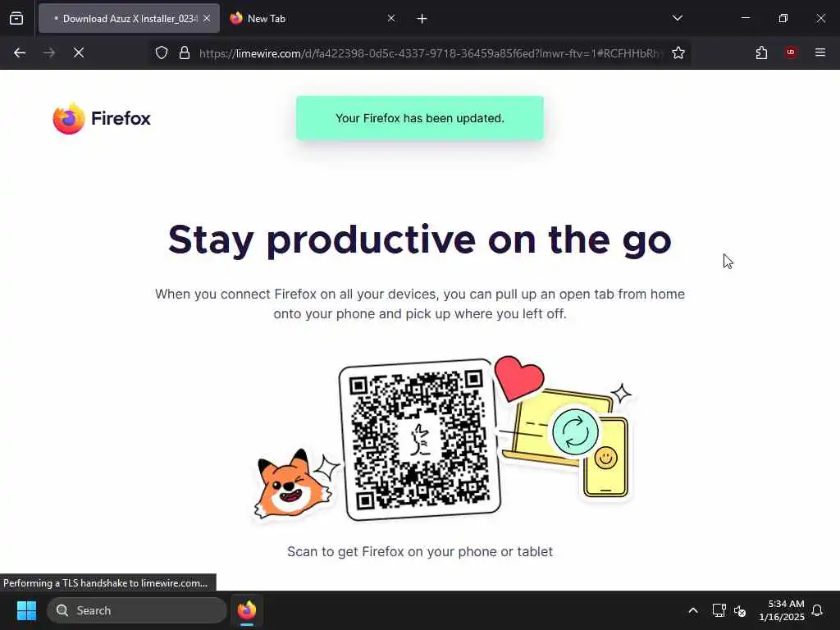This screenshot has width=840, height=630.
Task: Show hidden system tray icons
Action: [692, 610]
